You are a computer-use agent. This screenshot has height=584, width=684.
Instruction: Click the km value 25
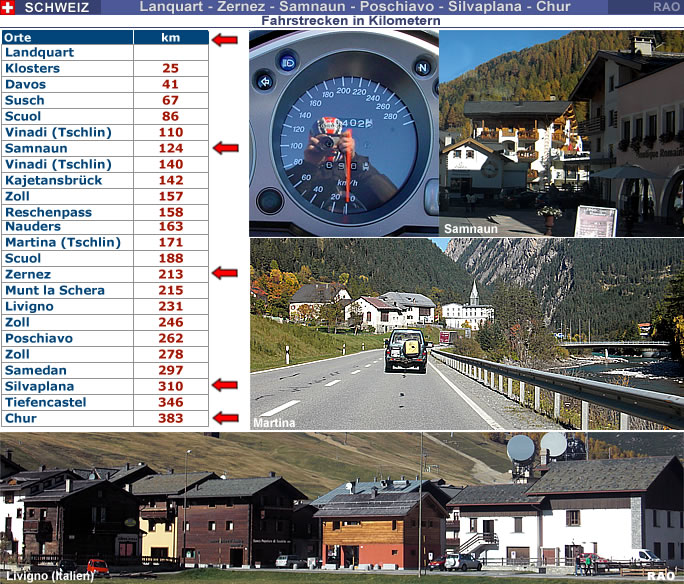click(171, 68)
